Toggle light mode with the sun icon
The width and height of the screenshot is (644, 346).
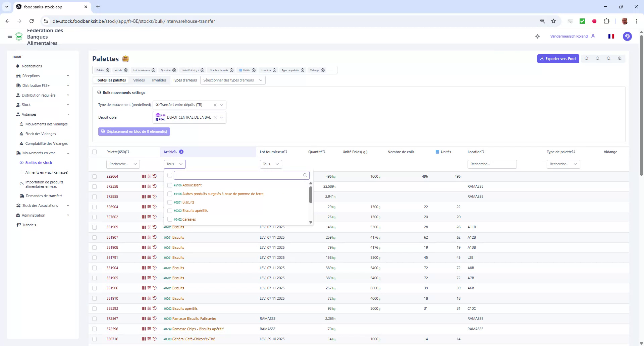[x=537, y=36]
